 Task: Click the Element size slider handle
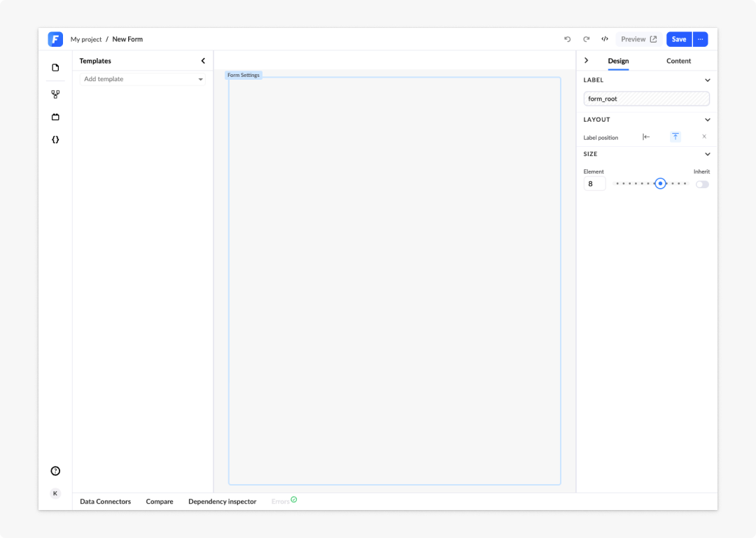tap(661, 184)
